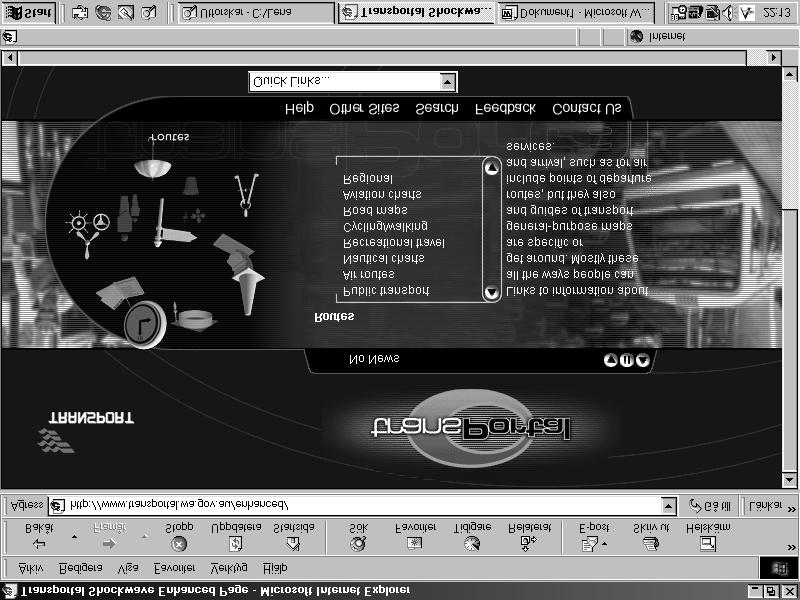Open the E-post mail icon

click(590, 544)
